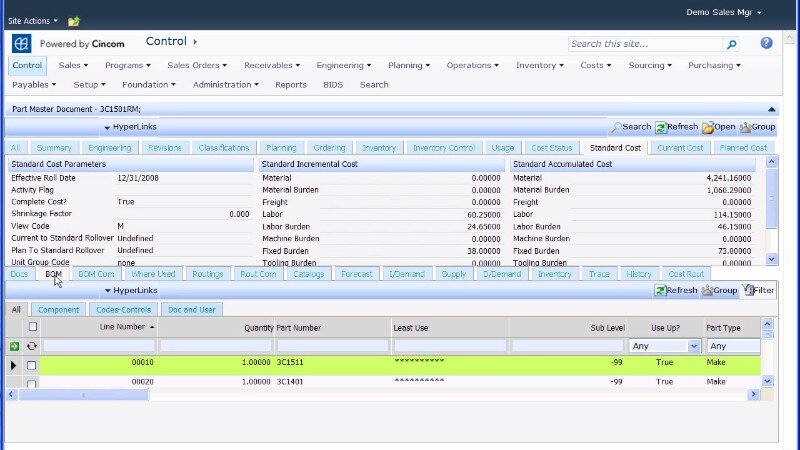Expand the Sales Orders menu
Image resolution: width=800 pixels, height=450 pixels.
197,65
